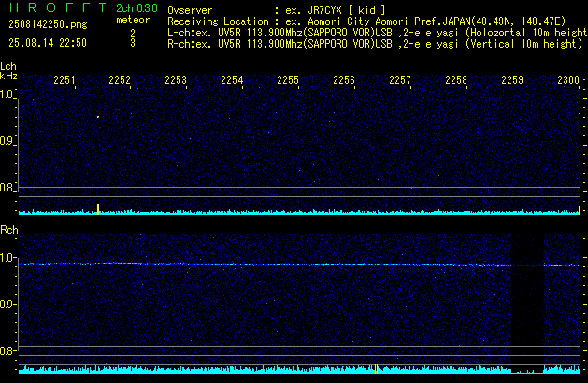Click the yellow Lch meteor marker after 2251

click(x=98, y=209)
